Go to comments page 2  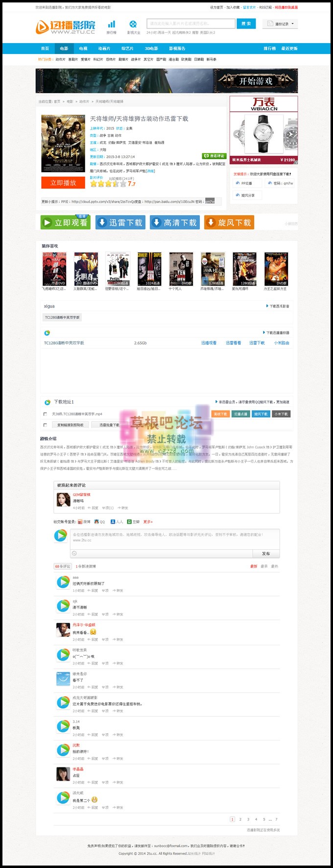pos(240,819)
